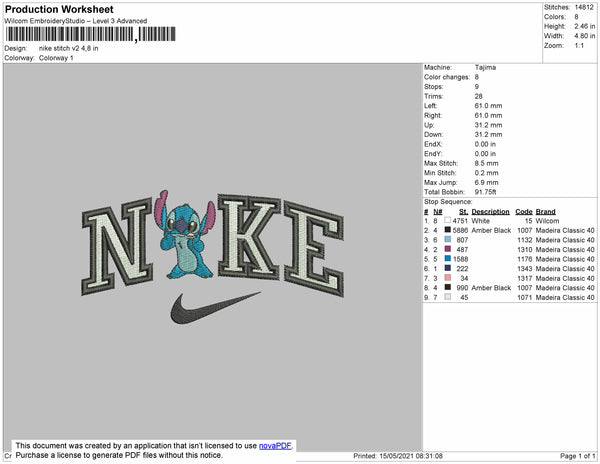Open the novaPDF link
The image size is (600, 464).
coord(275,446)
